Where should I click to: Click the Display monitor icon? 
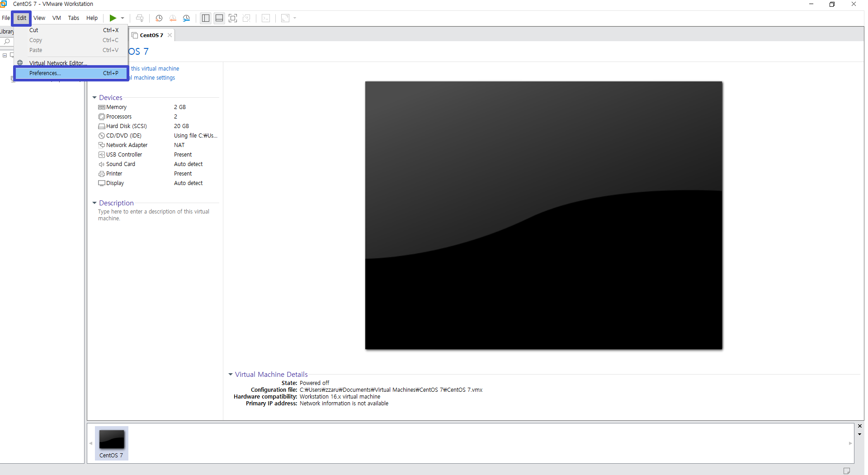point(102,183)
